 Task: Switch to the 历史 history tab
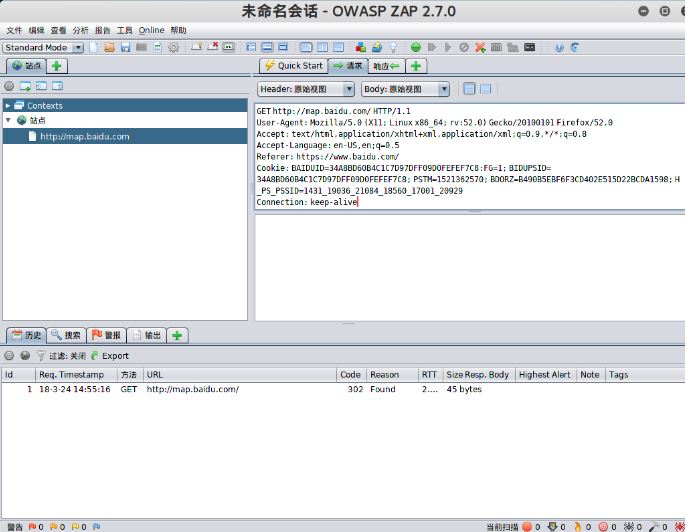click(26, 335)
